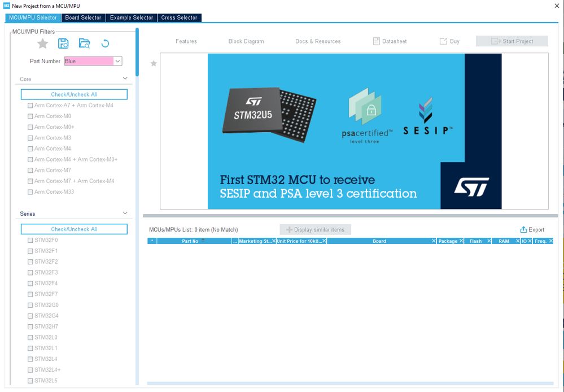Image resolution: width=564 pixels, height=392 pixels.
Task: Check the STM32F7 series checkbox
Action: coord(30,294)
